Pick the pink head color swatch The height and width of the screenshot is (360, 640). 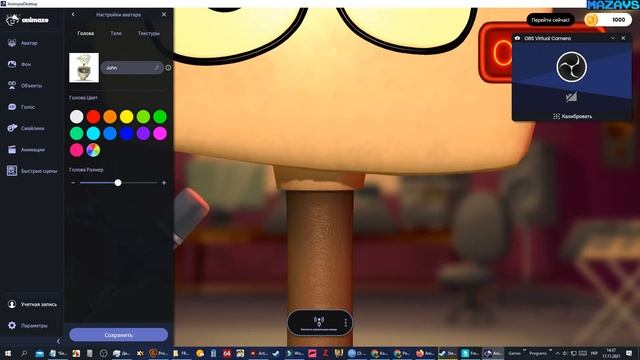[76, 150]
